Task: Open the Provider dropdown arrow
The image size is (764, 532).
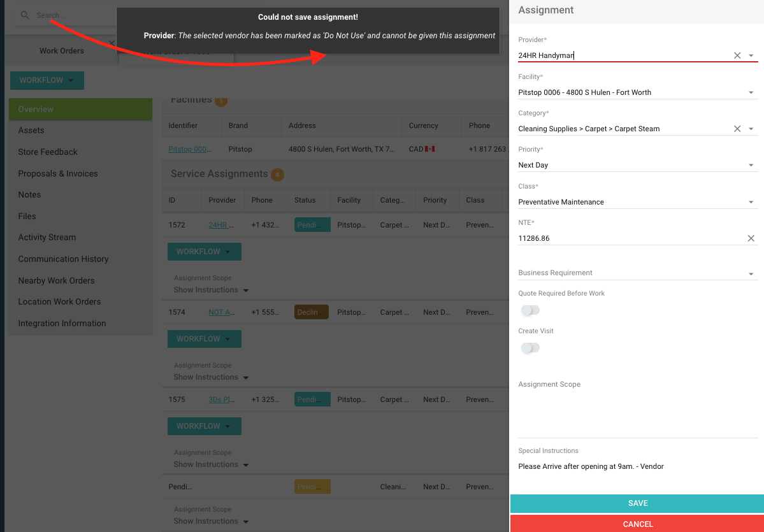Action: (751, 56)
